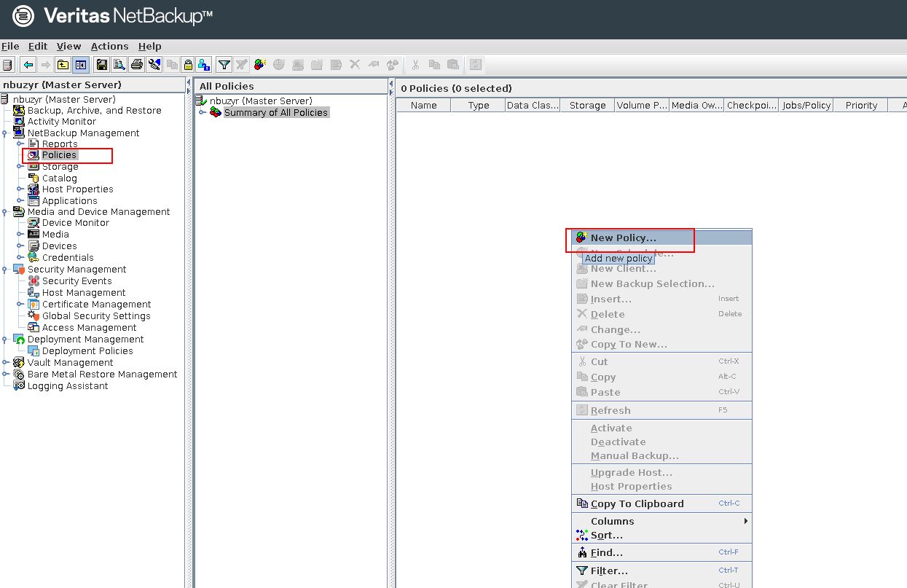This screenshot has height=588, width=907.
Task: Expand the Host Properties tree node
Action: point(20,189)
